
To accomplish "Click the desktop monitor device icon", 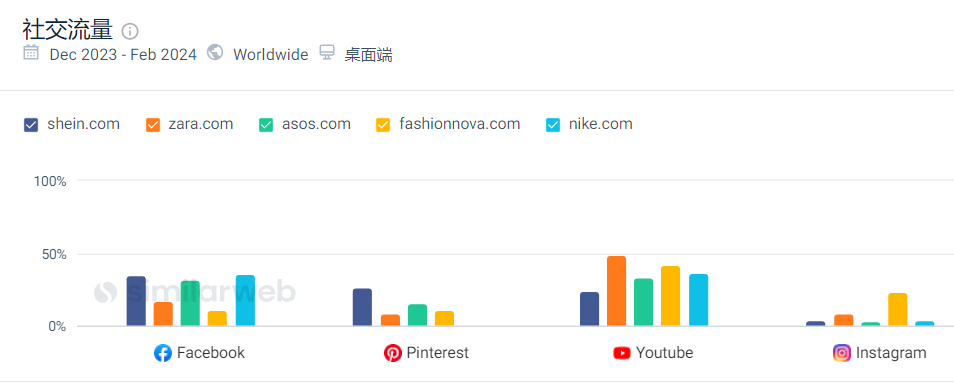I will click(327, 52).
